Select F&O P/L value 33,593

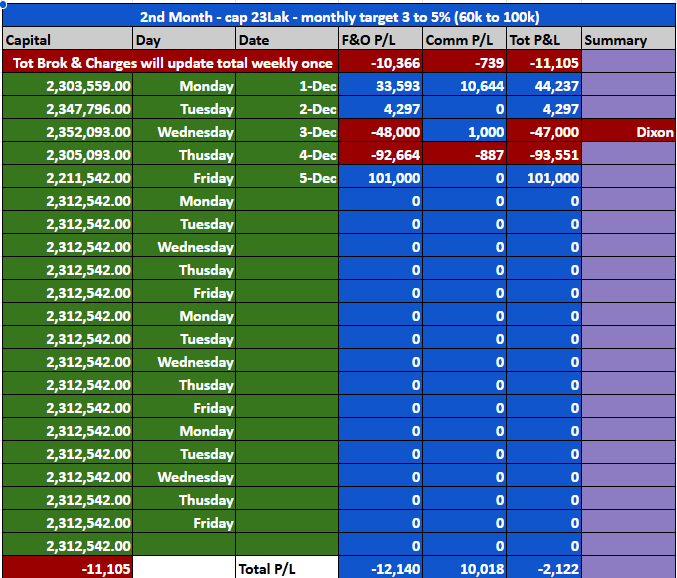(380, 85)
